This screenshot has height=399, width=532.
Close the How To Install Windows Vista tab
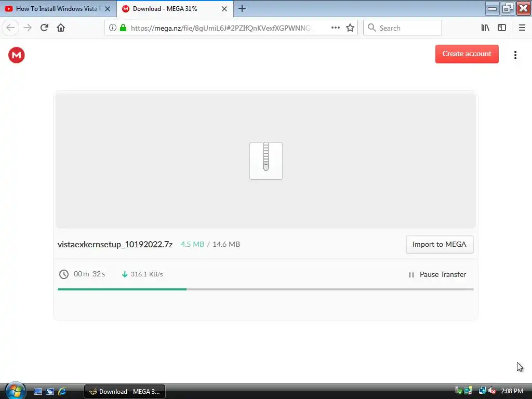tap(108, 9)
